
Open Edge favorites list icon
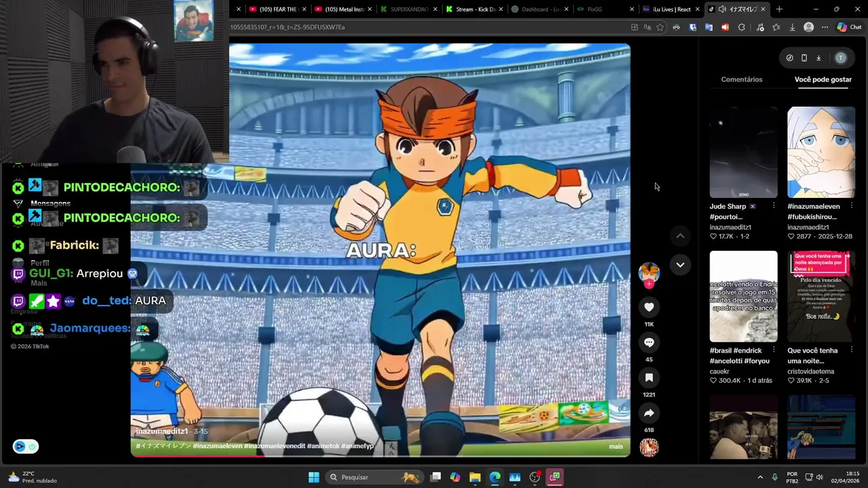(x=776, y=27)
